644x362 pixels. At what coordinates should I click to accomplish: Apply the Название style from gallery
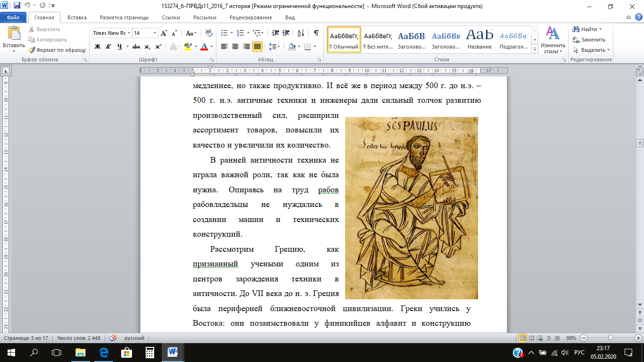(479, 39)
